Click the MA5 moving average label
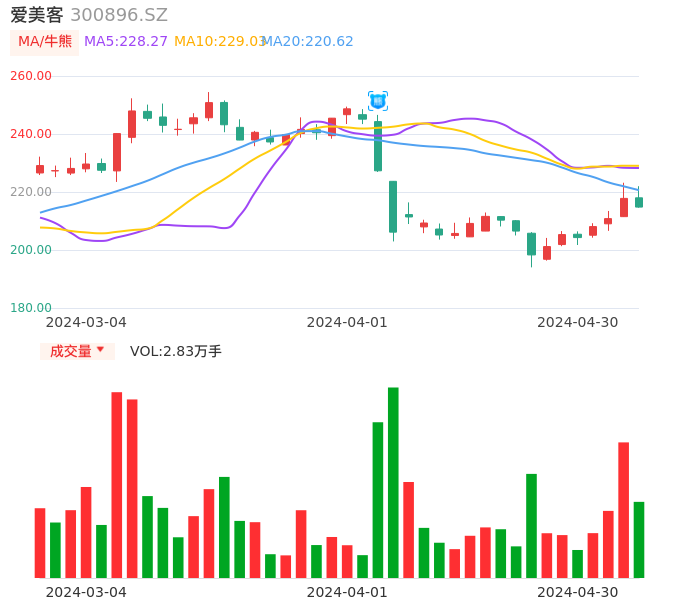The width and height of the screenshot is (686, 606). pyautogui.click(x=125, y=42)
